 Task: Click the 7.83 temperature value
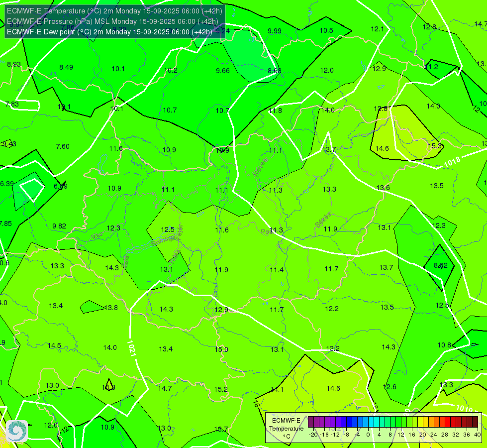(x=12, y=104)
